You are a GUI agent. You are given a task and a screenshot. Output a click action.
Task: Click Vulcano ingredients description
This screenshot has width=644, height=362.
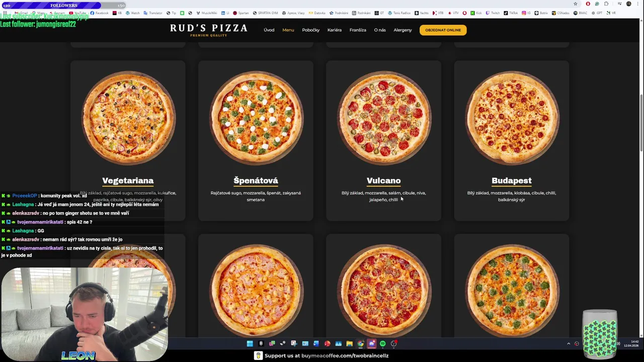(384, 196)
